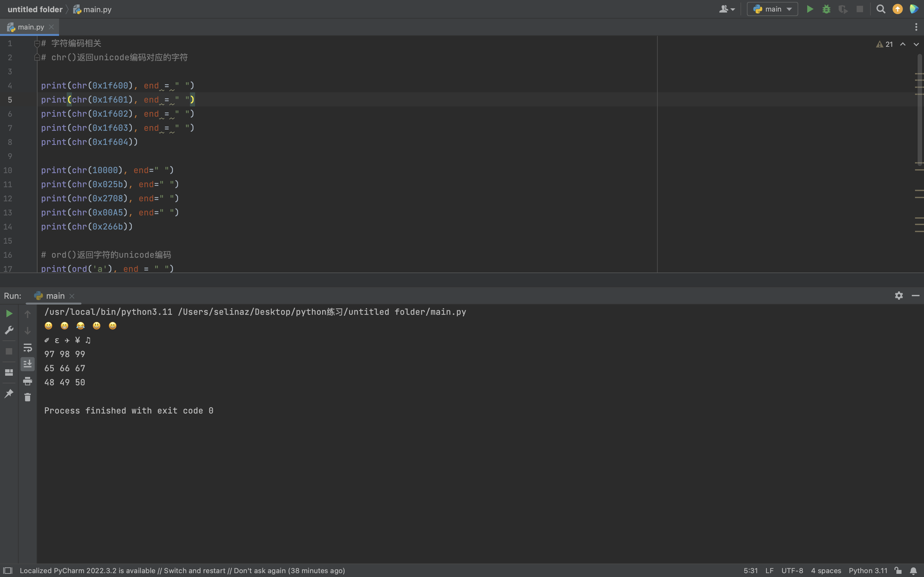
Task: Open Search Everywhere magnifier icon
Action: click(x=880, y=9)
